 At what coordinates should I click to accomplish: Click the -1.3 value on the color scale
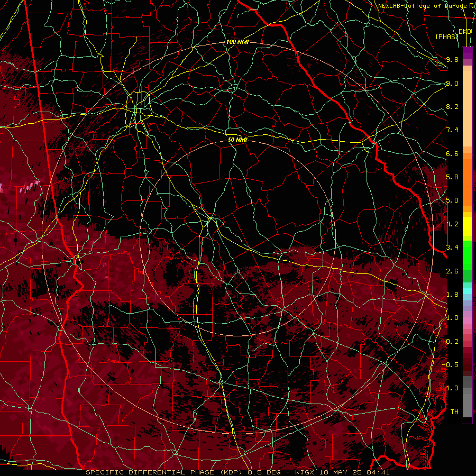450,388
